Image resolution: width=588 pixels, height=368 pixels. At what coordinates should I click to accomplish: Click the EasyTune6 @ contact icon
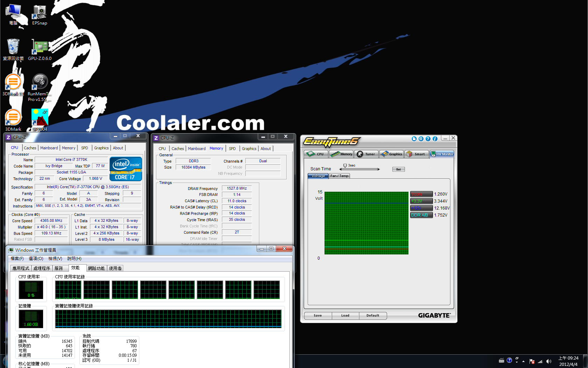421,139
